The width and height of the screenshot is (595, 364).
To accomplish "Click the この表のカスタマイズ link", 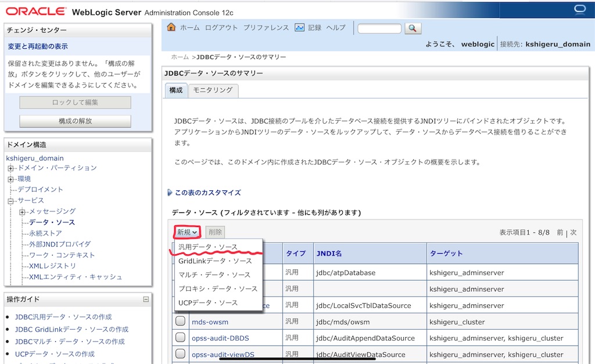I will (x=208, y=193).
